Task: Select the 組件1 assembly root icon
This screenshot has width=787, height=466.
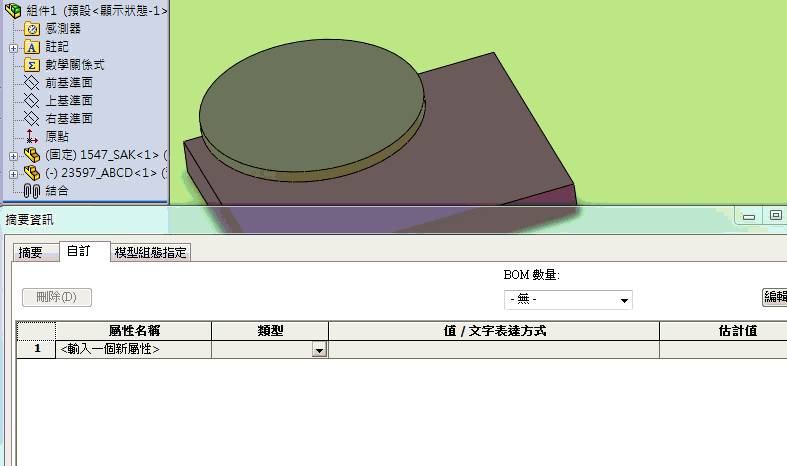Action: [x=13, y=10]
